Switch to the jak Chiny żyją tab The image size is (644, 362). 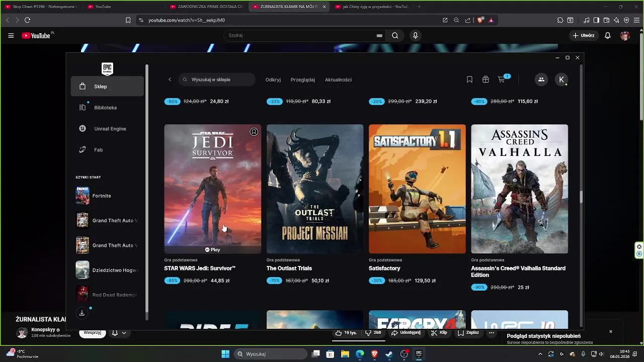click(372, 7)
